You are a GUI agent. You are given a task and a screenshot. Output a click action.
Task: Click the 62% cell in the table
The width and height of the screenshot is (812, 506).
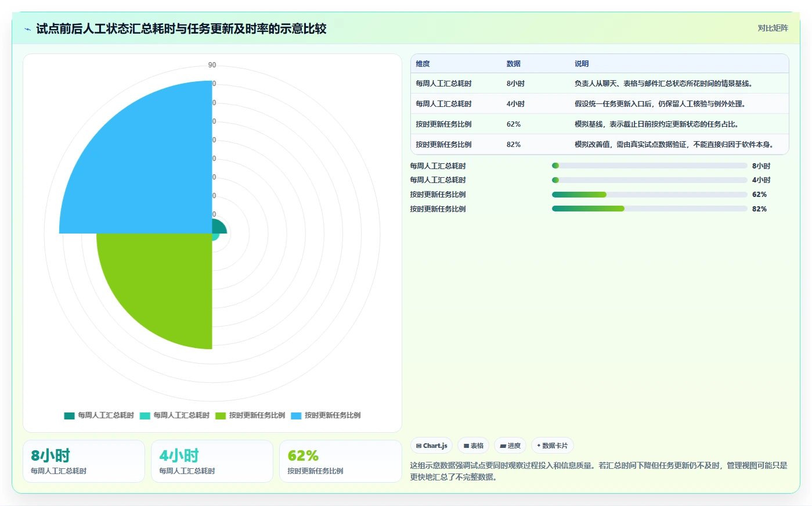click(513, 124)
